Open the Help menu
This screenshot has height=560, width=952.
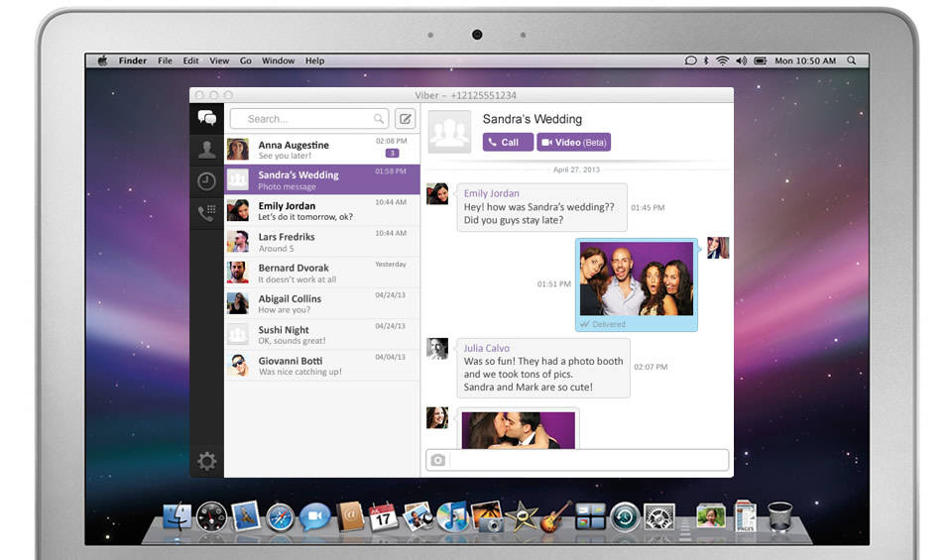point(314,60)
